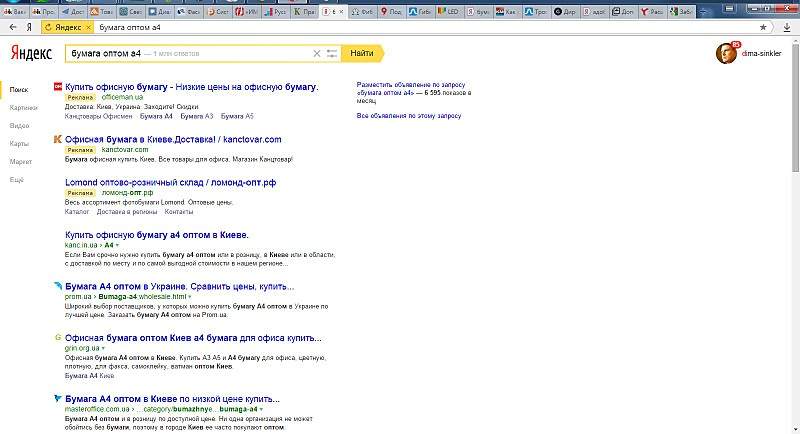Switch to the "Доп" tab
The height and width of the screenshot is (434, 800).
(623, 11)
